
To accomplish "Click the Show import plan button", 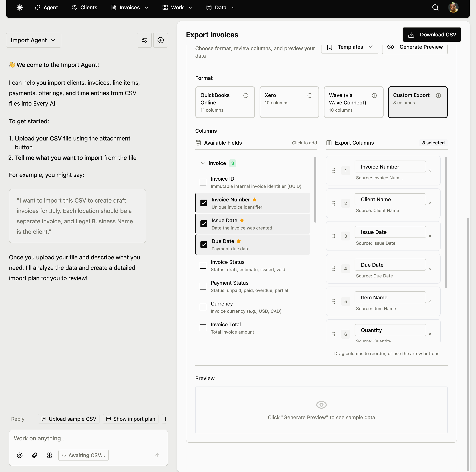I will (130, 419).
